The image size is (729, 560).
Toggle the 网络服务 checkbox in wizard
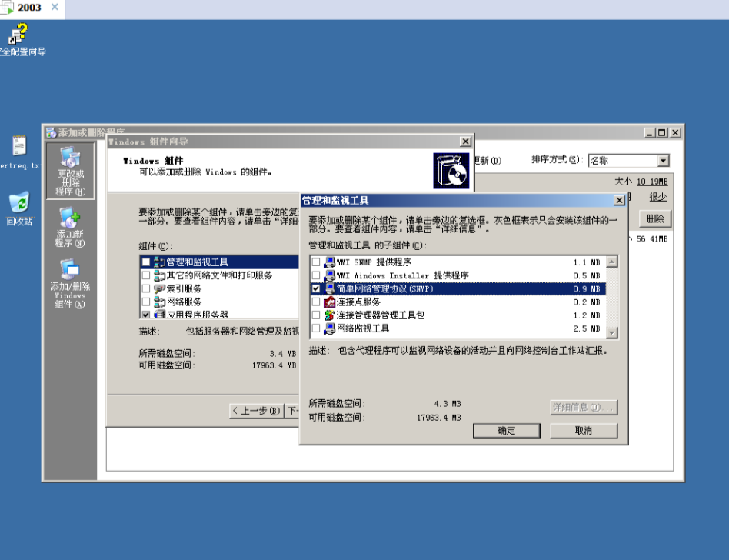click(146, 302)
